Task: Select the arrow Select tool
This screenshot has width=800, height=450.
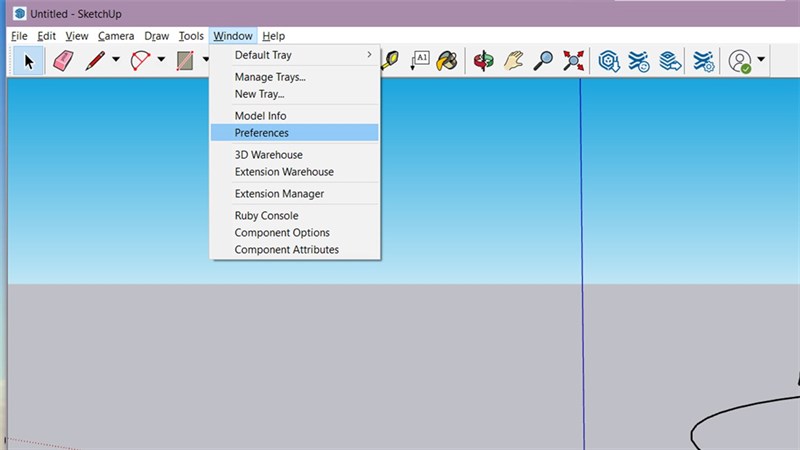Action: pyautogui.click(x=29, y=61)
